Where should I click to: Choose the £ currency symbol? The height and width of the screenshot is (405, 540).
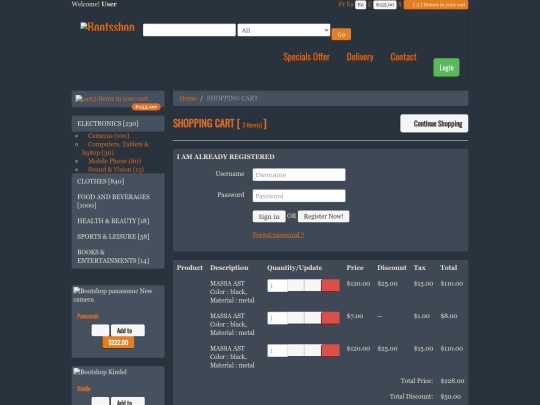[x=370, y=5]
